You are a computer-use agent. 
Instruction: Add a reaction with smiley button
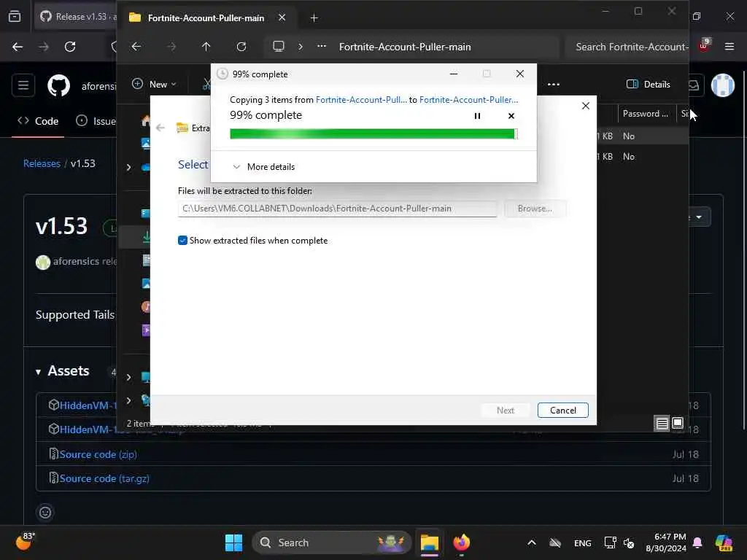pos(45,513)
